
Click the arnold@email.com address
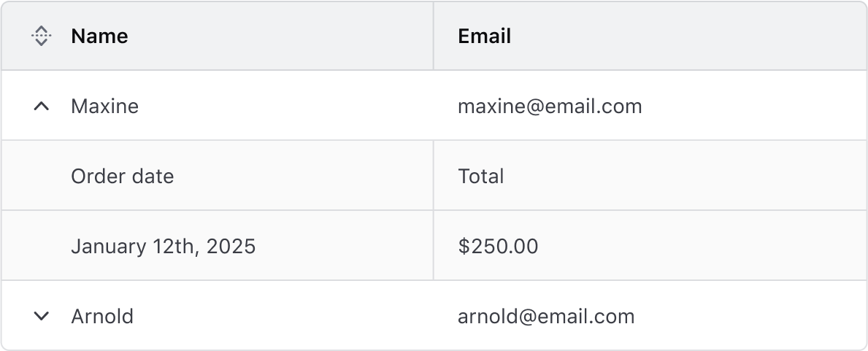coord(545,316)
